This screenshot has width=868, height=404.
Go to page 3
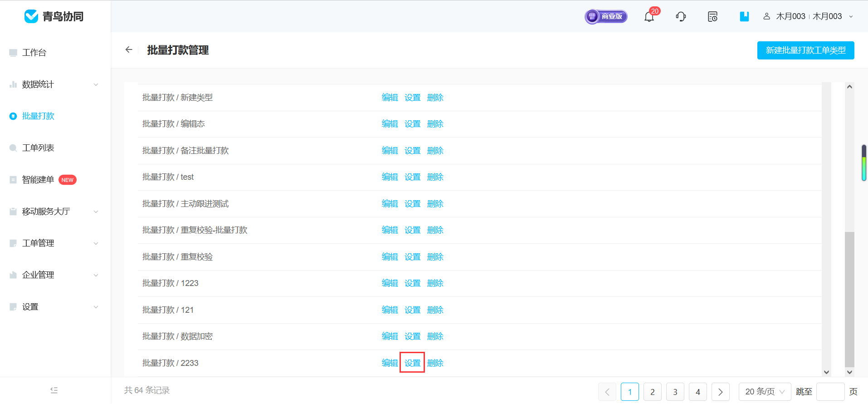coord(675,392)
